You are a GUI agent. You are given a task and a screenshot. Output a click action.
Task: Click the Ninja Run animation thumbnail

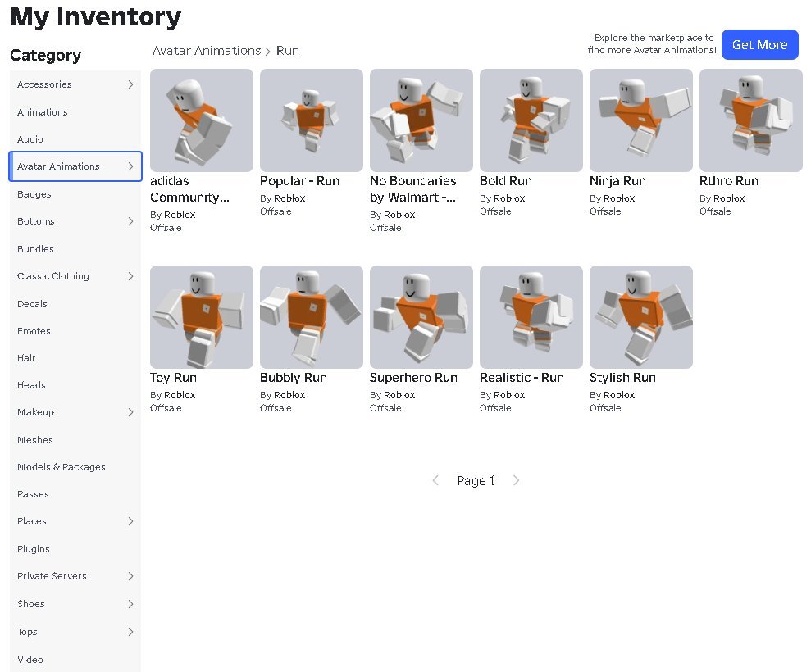[x=641, y=120]
